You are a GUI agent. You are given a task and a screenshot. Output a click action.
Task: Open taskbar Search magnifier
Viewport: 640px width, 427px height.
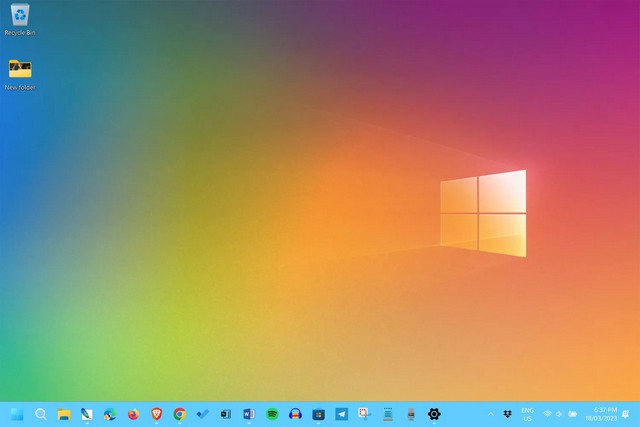point(40,414)
